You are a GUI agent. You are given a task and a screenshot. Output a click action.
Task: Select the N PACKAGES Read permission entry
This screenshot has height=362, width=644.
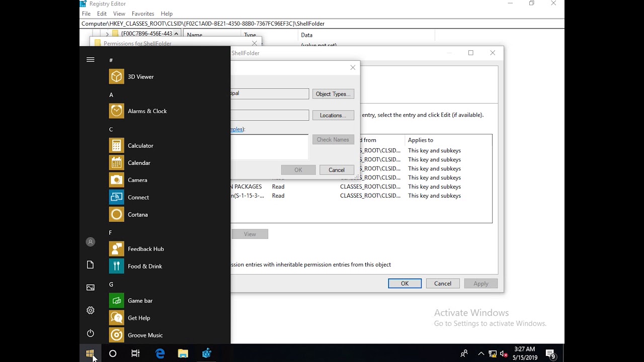361,187
